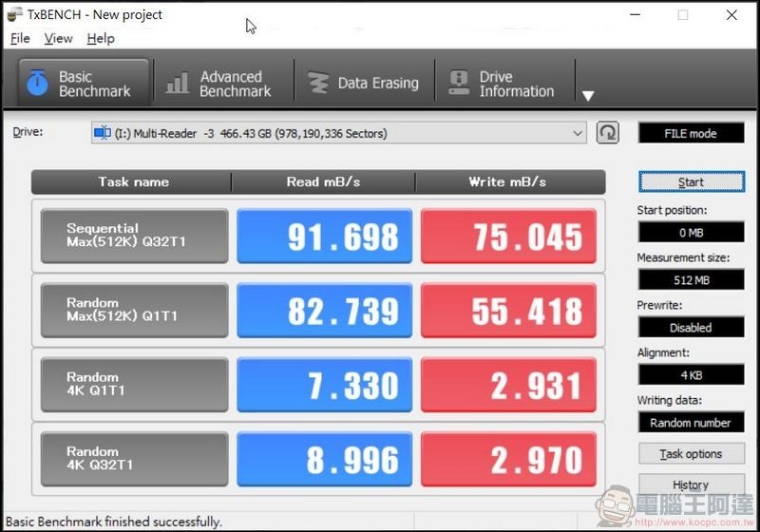
Task: Open Task options
Action: click(692, 454)
